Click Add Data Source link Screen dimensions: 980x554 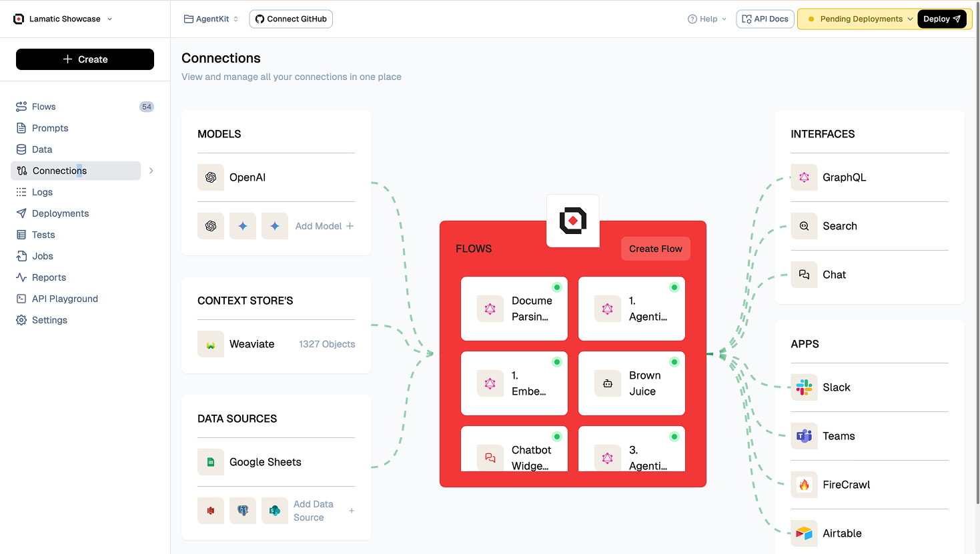(324, 511)
